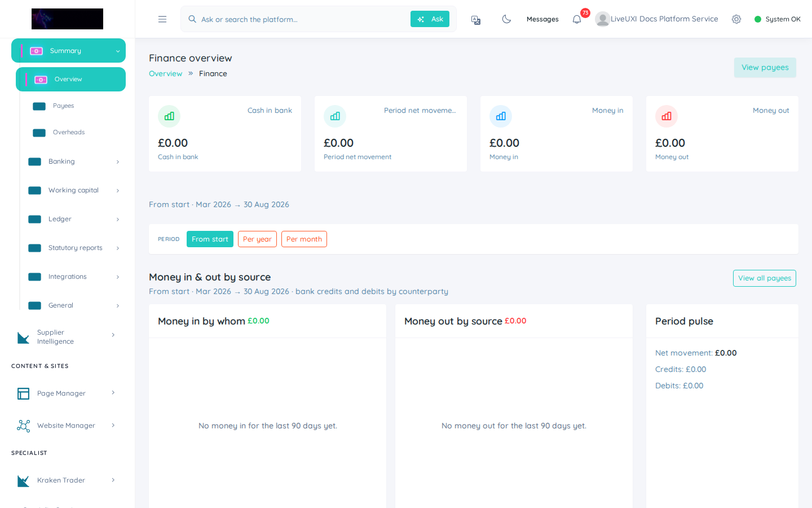Click the logo image in the sidebar
This screenshot has height=508, width=812.
[x=67, y=19]
